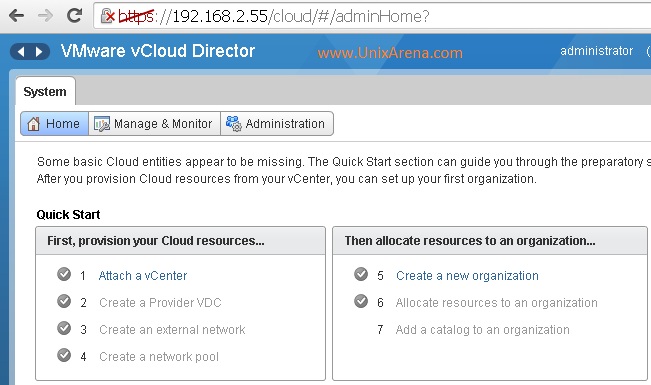Click the address bar showing 192.168.2.55

[372, 16]
